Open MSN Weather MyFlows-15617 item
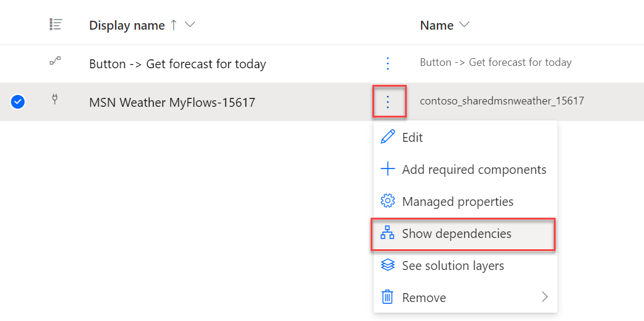This screenshot has width=644, height=321. click(x=172, y=102)
